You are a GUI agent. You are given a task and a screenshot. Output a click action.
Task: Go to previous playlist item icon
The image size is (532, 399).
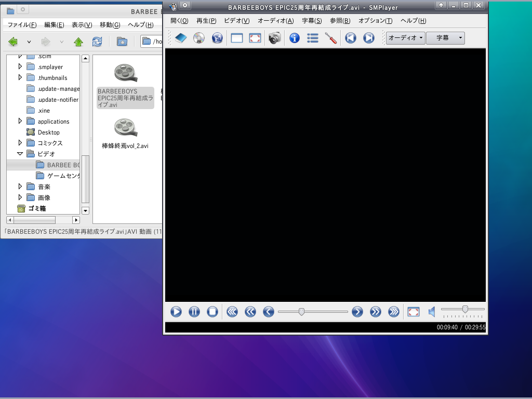(351, 38)
